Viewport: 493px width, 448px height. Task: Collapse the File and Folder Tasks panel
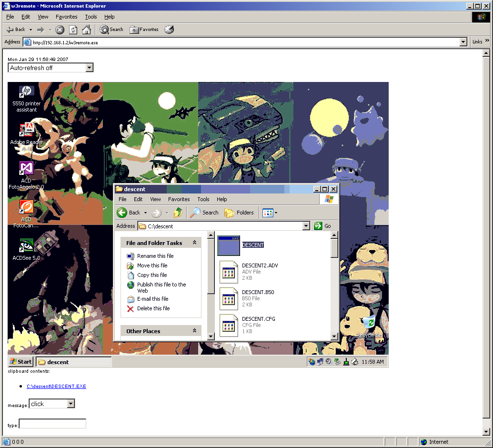coord(195,243)
